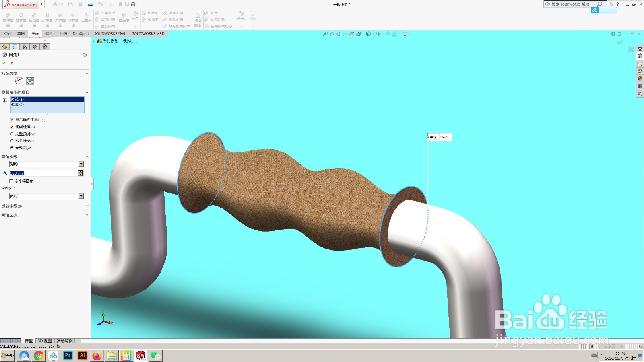Toggle 切线延伸 checkbox
644x362 pixels.
click(12, 127)
